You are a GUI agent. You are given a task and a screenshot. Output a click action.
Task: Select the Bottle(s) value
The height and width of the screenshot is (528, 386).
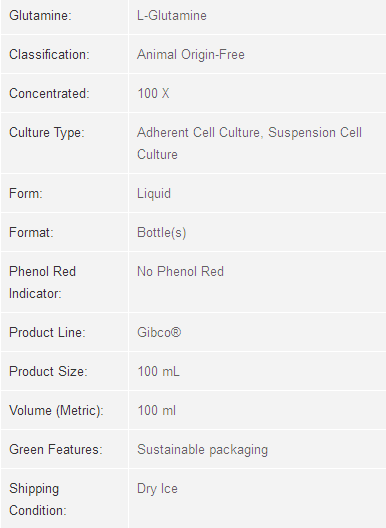tap(162, 233)
